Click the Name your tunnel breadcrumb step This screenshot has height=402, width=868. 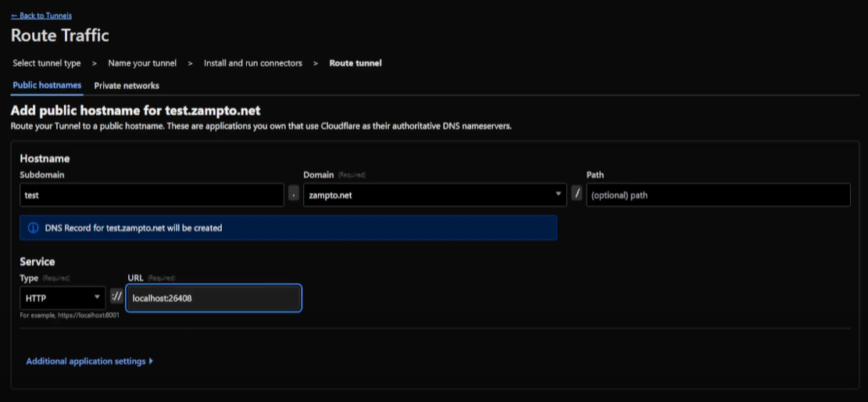pyautogui.click(x=142, y=63)
